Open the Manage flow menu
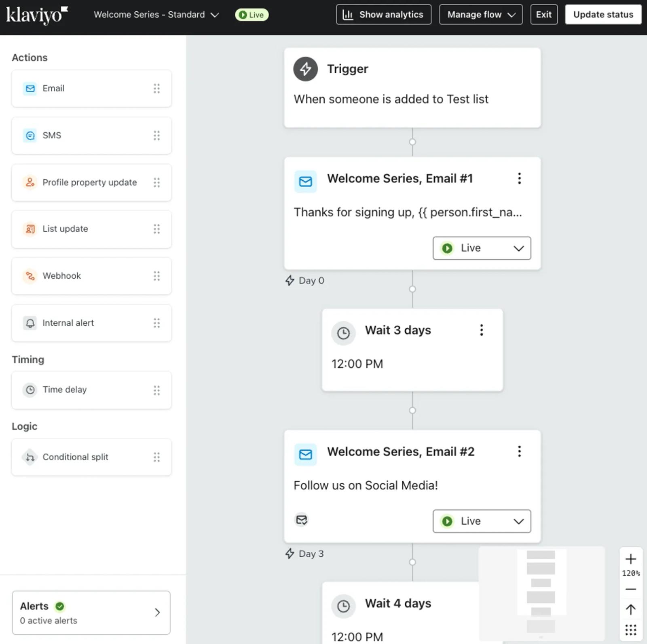The height and width of the screenshot is (644, 647). point(481,15)
